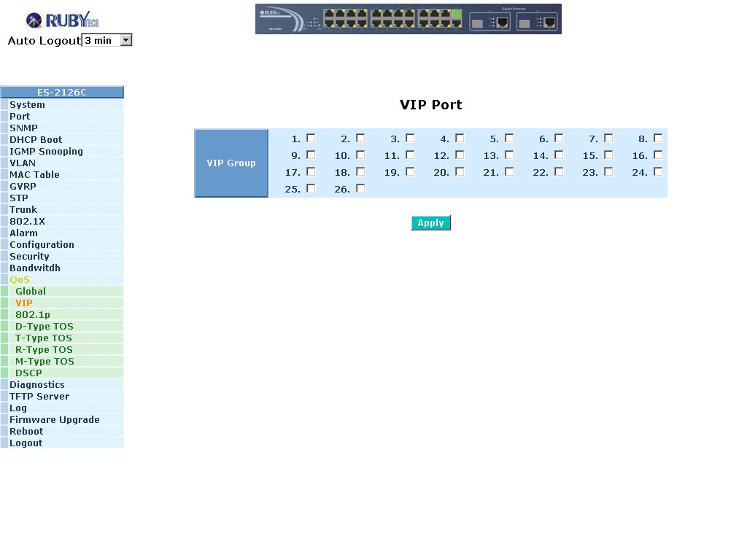
Task: Collapse the QoS menu section
Action: pos(20,279)
